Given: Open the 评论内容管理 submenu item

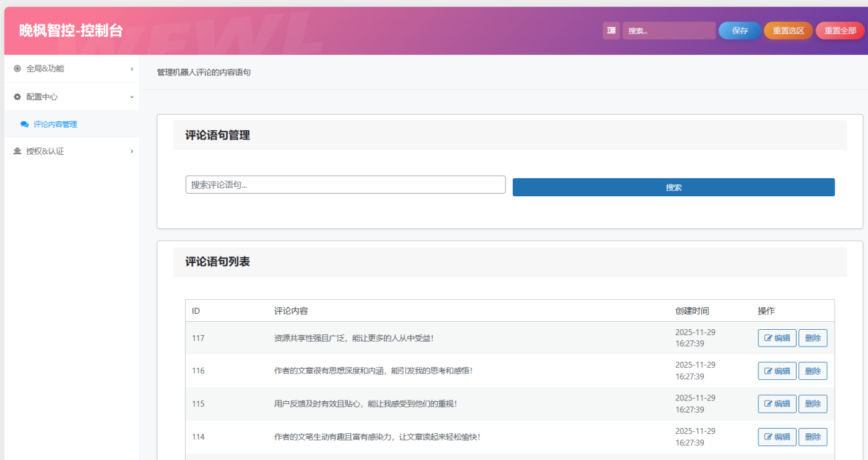Looking at the screenshot, I should coord(55,124).
